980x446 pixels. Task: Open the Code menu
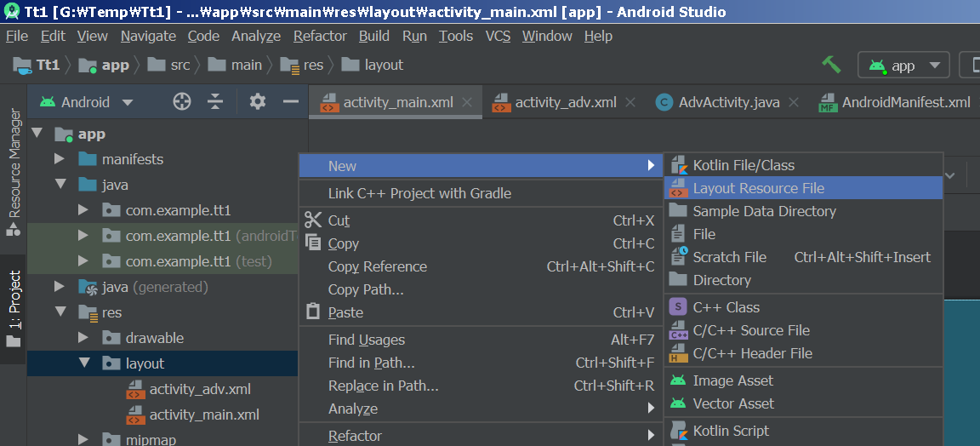204,37
